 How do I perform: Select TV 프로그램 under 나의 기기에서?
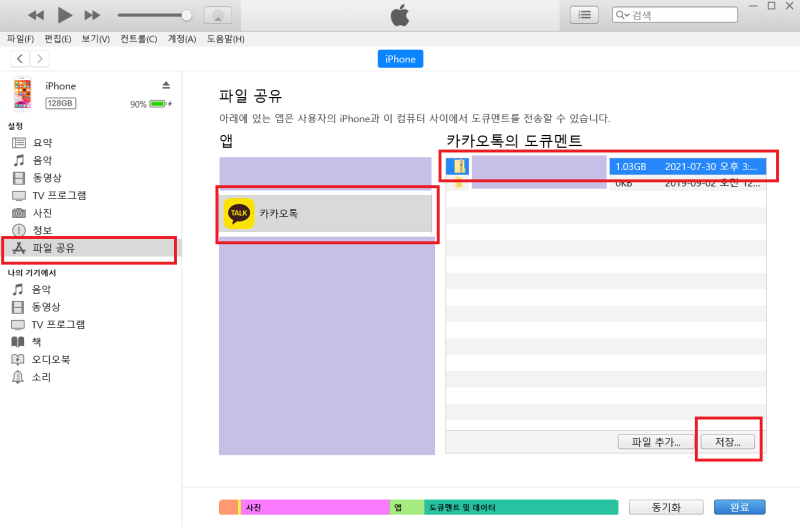tap(58, 324)
